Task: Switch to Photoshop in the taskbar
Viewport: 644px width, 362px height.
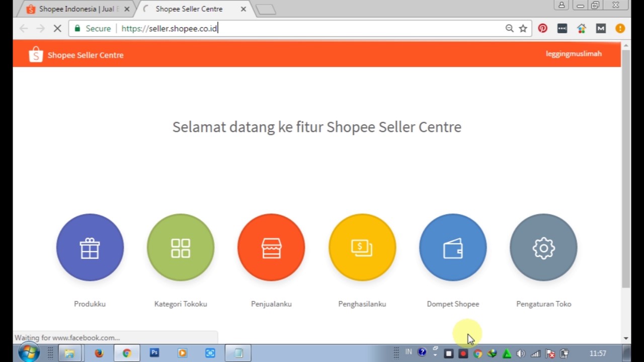Action: click(154, 353)
